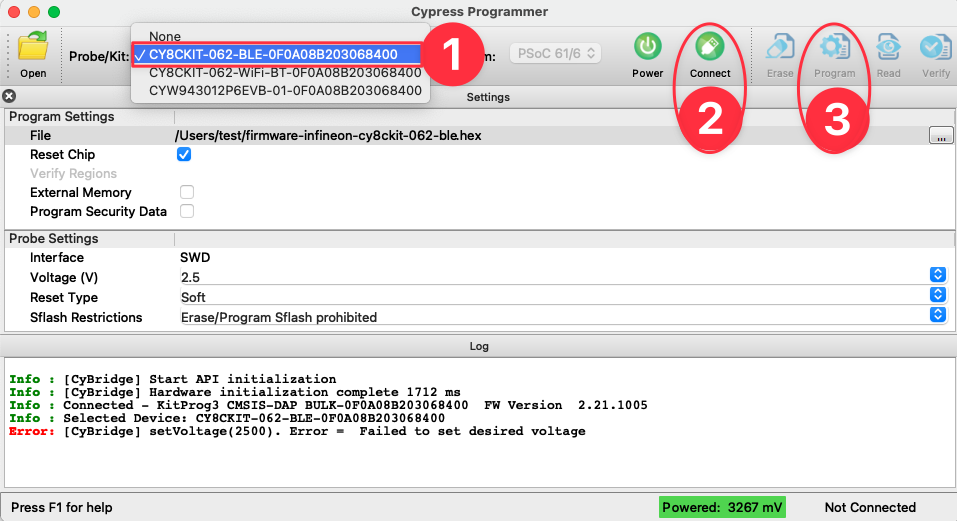Close the Settings panel with the X icon
This screenshot has height=521, width=957.
point(9,96)
